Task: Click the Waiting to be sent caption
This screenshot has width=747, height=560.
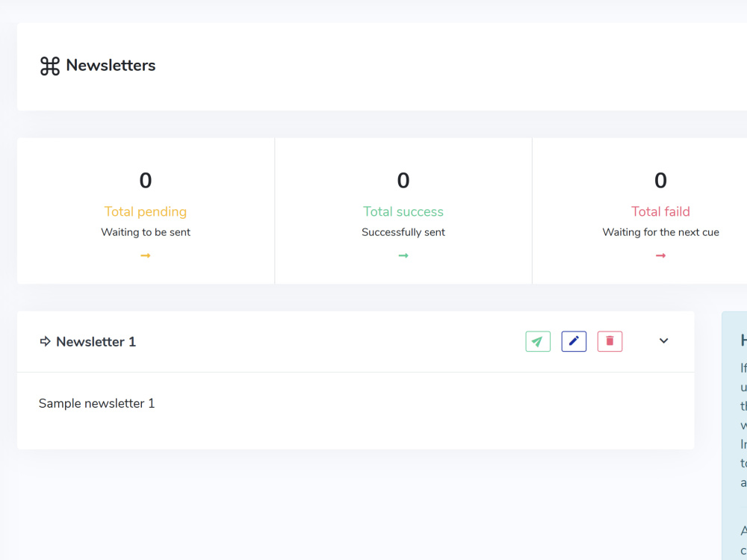Action: click(x=146, y=232)
